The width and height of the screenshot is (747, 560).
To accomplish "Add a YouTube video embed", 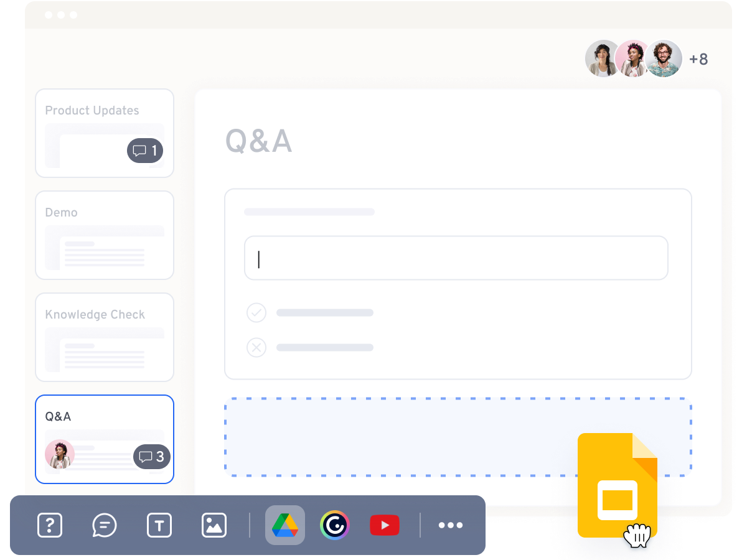I will coord(384,525).
